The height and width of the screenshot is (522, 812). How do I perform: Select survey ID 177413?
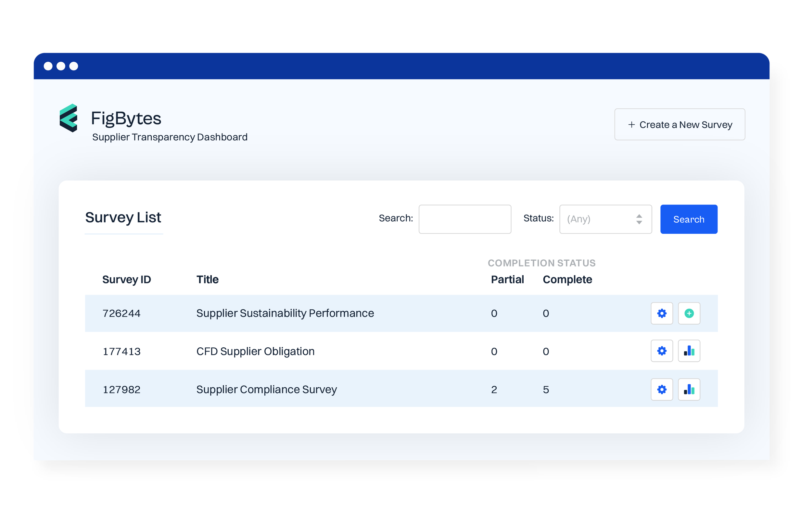click(x=121, y=351)
